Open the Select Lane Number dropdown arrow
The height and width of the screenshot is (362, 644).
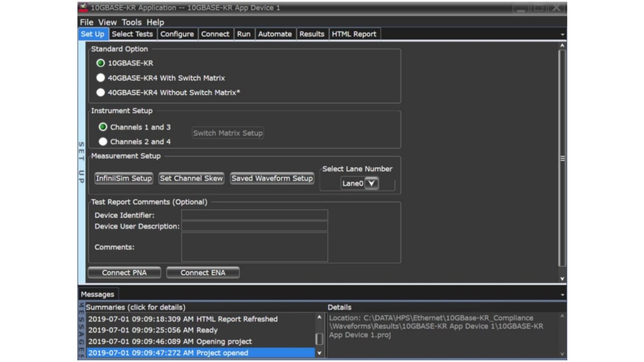tap(371, 183)
